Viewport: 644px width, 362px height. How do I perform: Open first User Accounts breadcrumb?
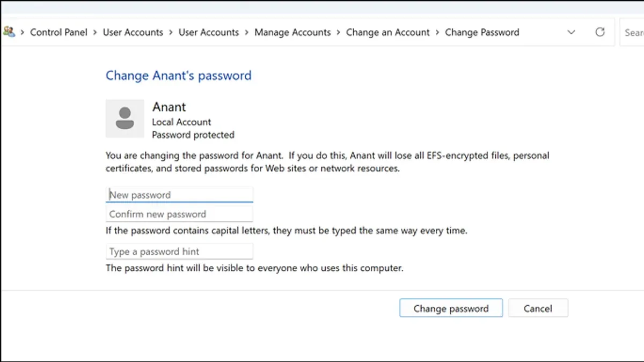tap(133, 32)
